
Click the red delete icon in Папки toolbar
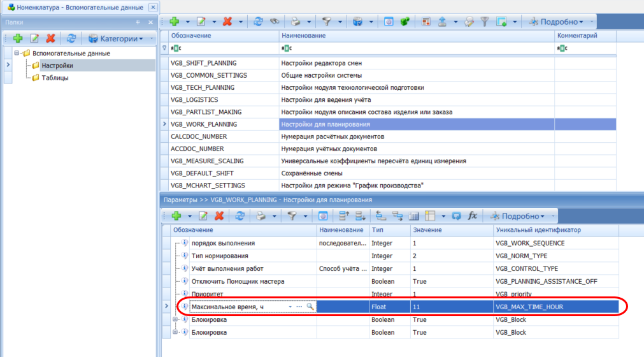[50, 38]
